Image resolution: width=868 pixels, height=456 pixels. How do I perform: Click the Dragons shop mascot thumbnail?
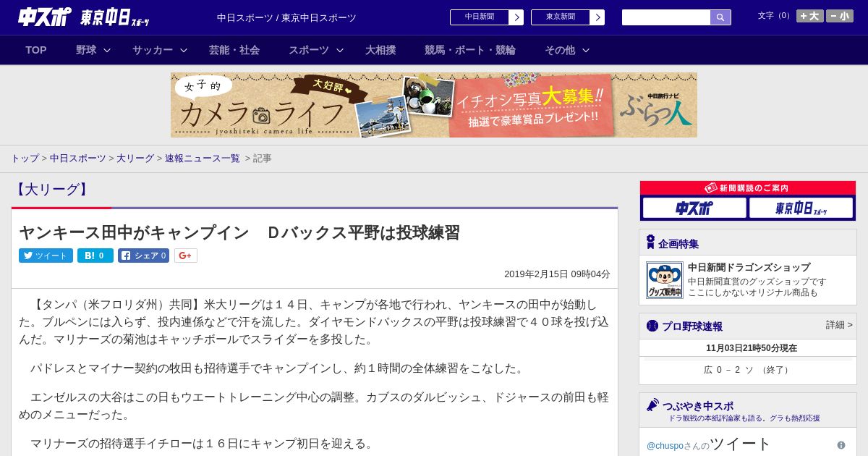(x=664, y=280)
